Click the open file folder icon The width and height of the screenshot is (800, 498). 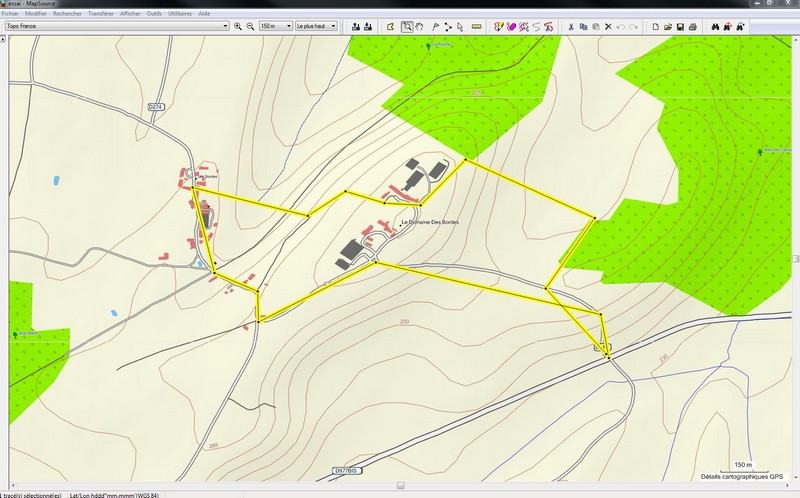668,26
